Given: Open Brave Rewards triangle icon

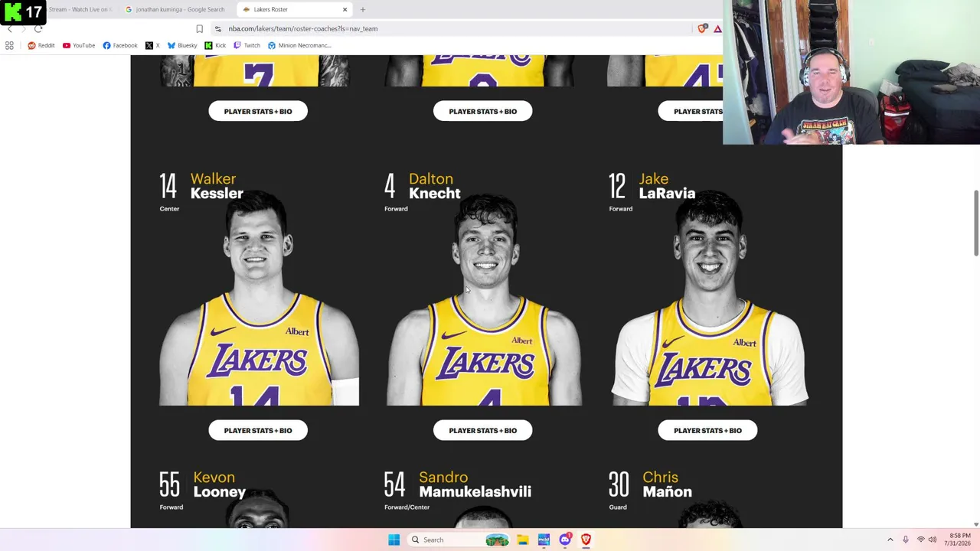Looking at the screenshot, I should coord(717,28).
